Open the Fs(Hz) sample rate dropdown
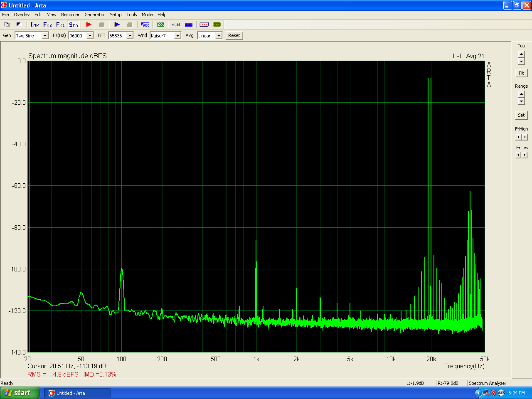532x399 pixels. tap(90, 36)
